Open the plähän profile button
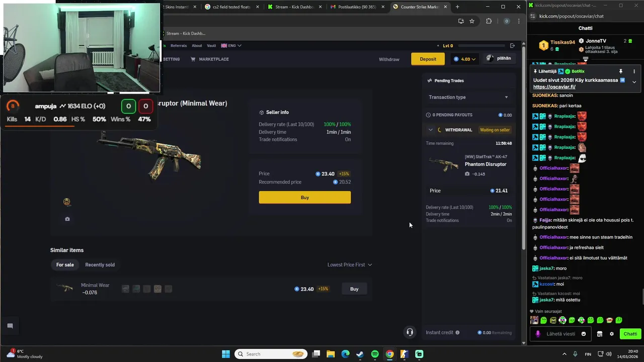644x362 pixels. tap(499, 59)
